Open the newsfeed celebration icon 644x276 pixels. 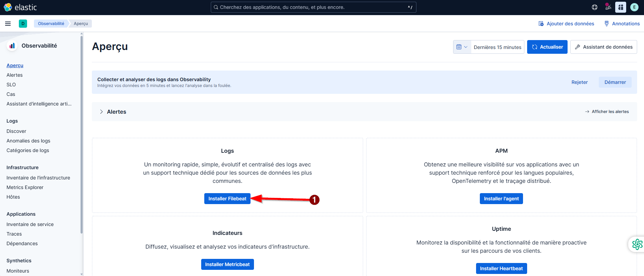(608, 7)
